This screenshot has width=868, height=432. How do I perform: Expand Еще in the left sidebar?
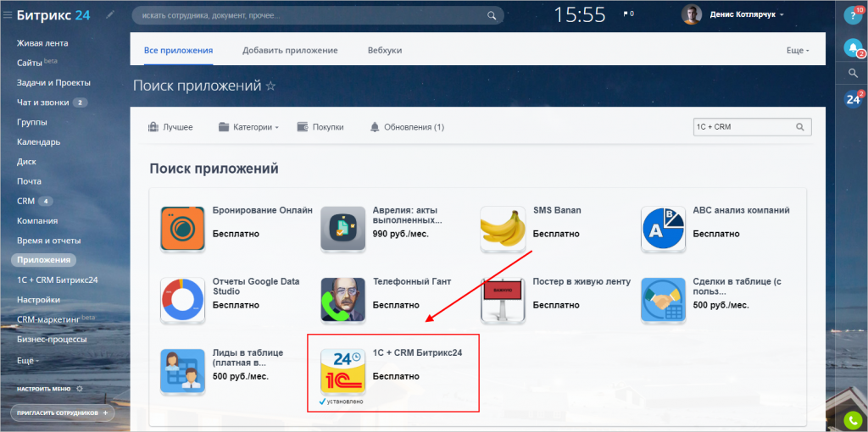click(28, 360)
